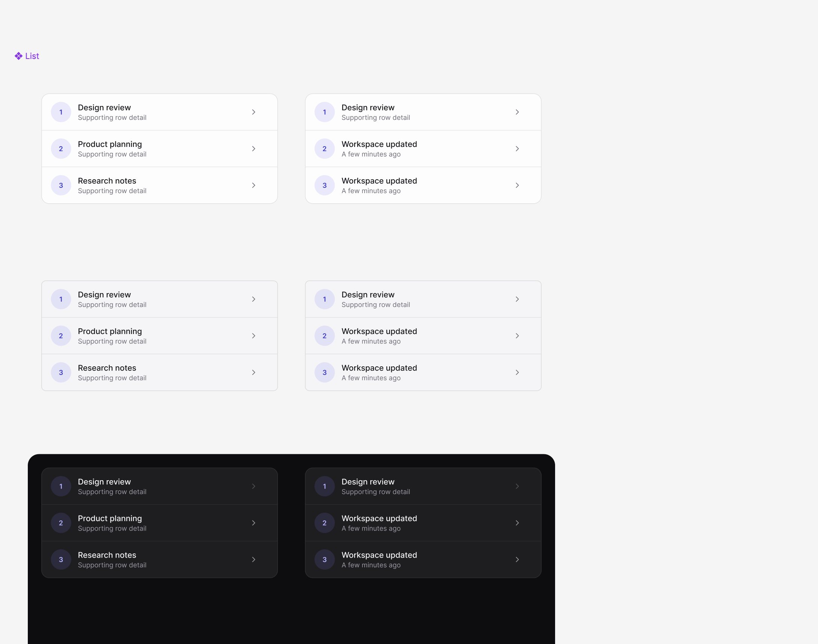The width and height of the screenshot is (818, 644).
Task: Click the purple List component icon
Action: click(18, 56)
